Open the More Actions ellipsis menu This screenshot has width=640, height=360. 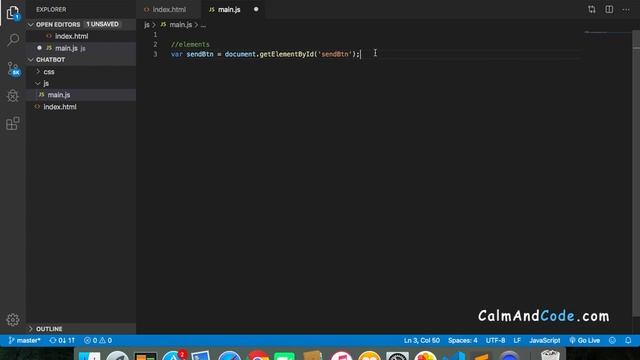coord(626,9)
